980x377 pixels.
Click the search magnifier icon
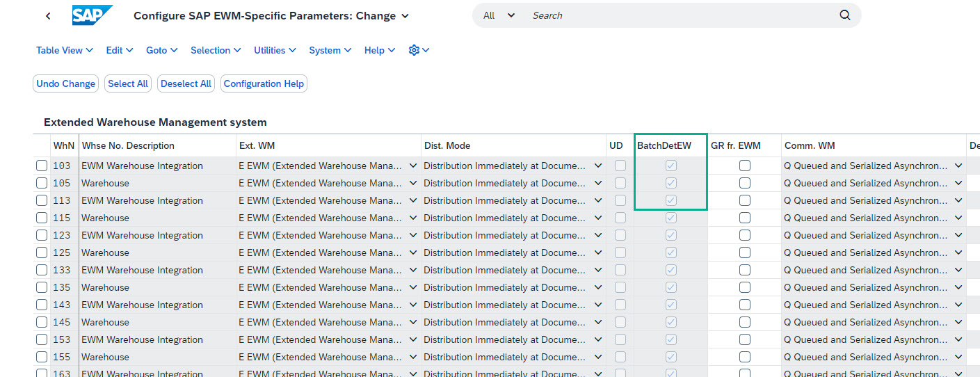[845, 15]
